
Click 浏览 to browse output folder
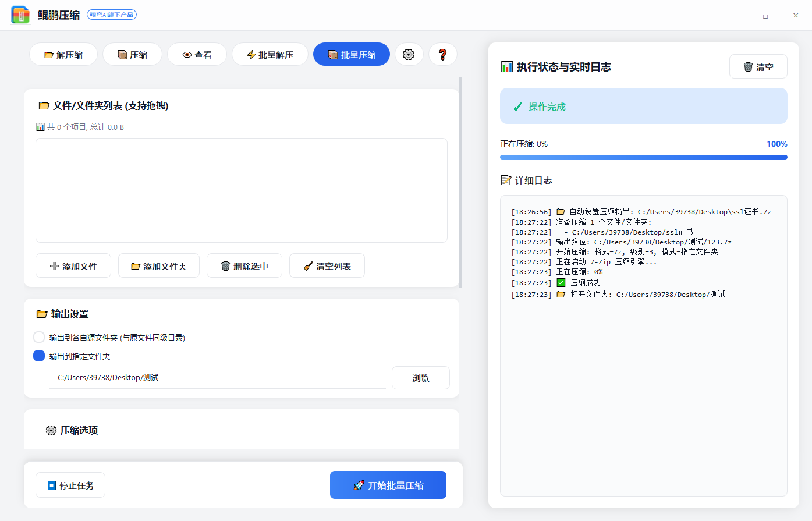(420, 377)
